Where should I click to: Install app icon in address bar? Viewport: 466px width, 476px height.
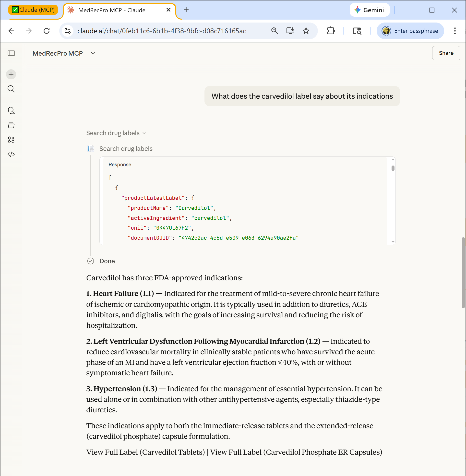click(x=290, y=31)
